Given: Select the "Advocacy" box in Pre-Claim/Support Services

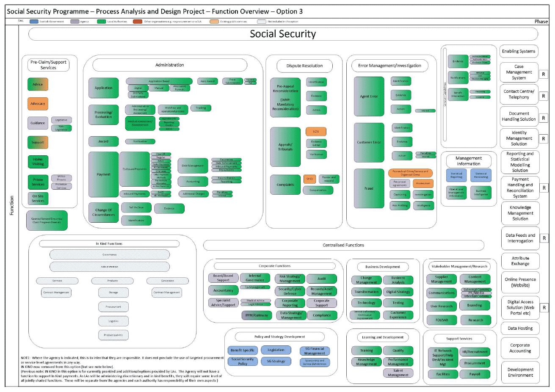Looking at the screenshot, I should [38, 104].
